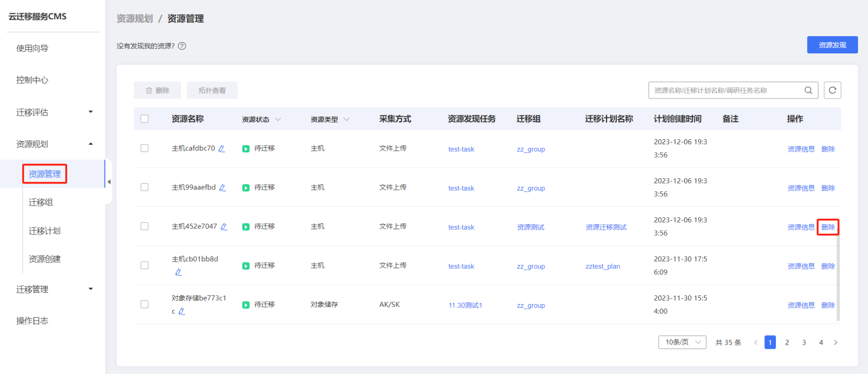Open 使用向导 in sidebar

click(32, 48)
